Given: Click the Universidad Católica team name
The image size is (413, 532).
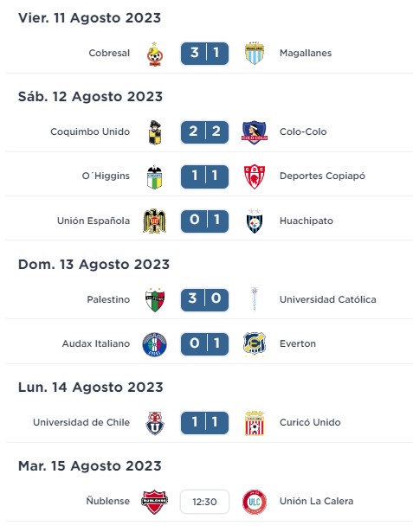Looking at the screenshot, I should point(328,299).
